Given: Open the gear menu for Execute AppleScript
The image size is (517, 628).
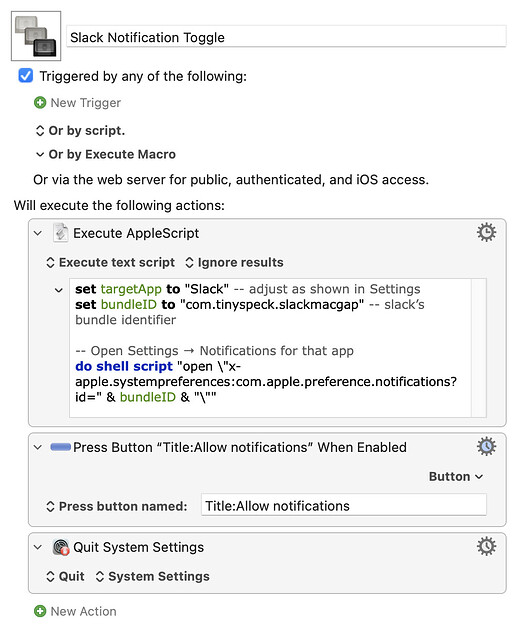Looking at the screenshot, I should click(486, 232).
